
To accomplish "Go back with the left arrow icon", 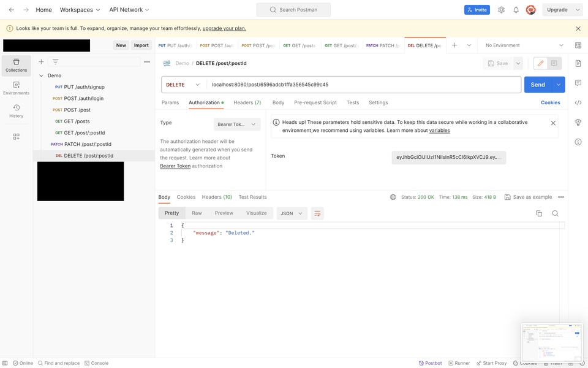I will point(12,10).
